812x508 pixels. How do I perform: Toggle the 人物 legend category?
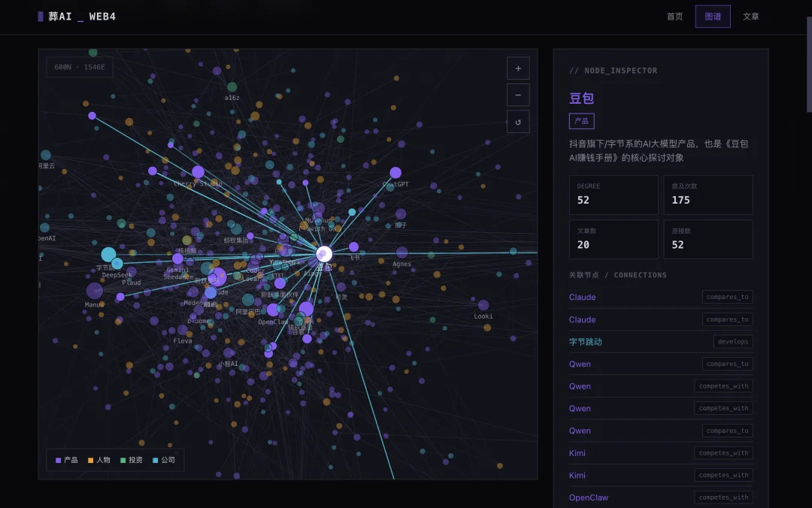(x=99, y=460)
